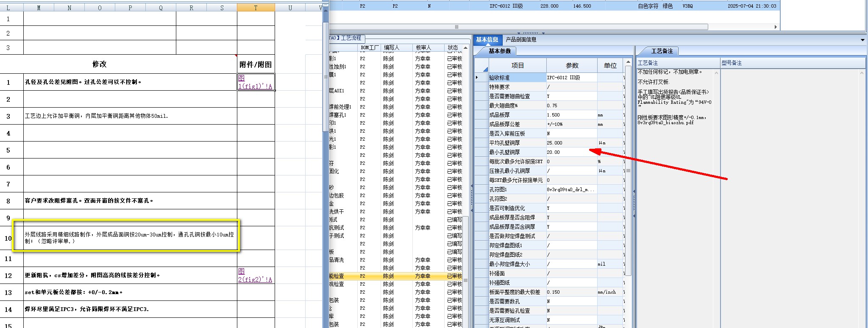Click the 参数 column header

click(x=572, y=65)
